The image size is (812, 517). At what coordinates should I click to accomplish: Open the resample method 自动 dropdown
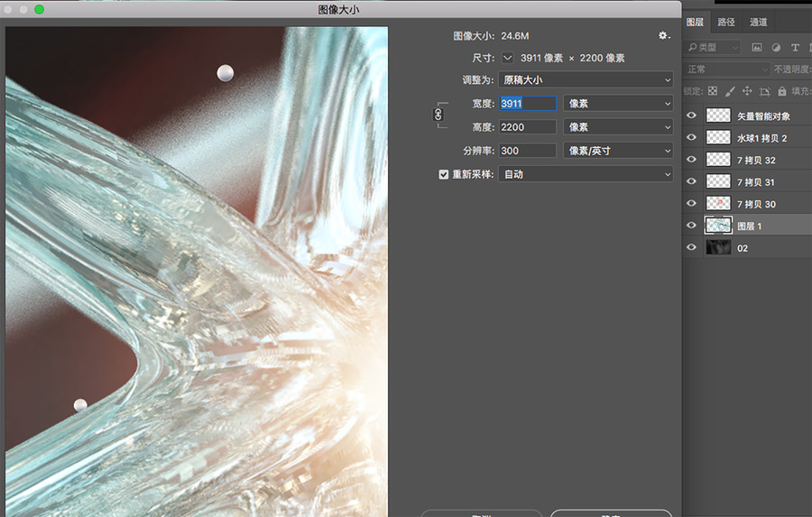pyautogui.click(x=586, y=174)
